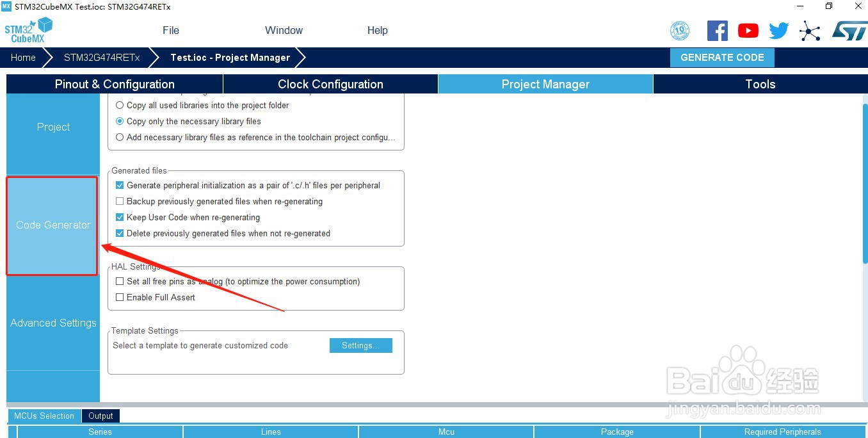The width and height of the screenshot is (868, 438).
Task: Click the Lines column header
Action: [271, 432]
